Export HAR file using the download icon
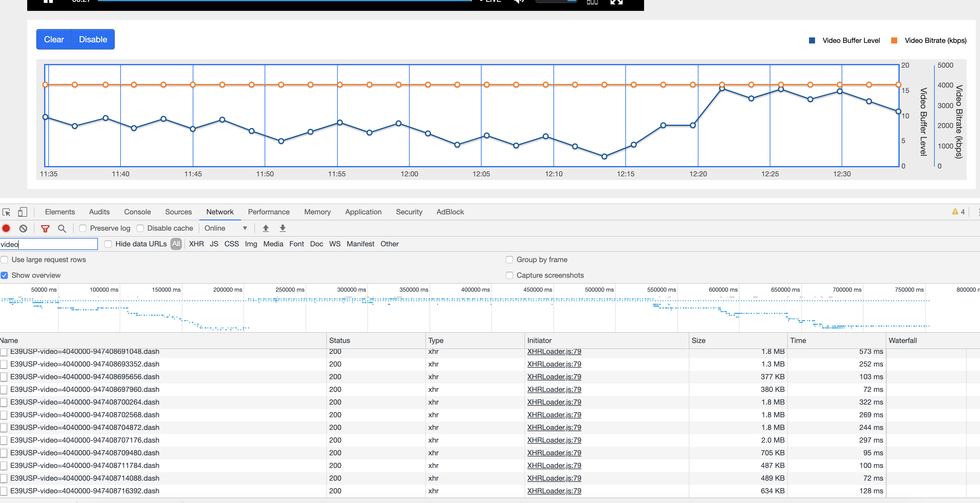 [283, 228]
